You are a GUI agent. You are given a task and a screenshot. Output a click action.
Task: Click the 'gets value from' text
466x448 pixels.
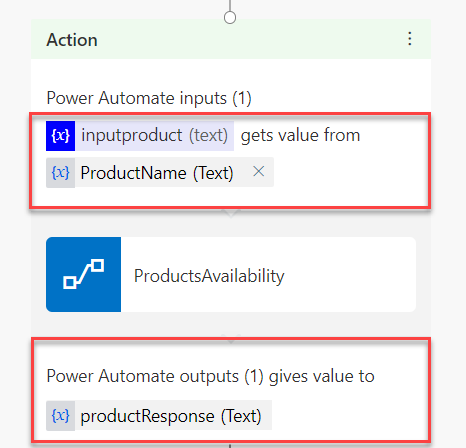pyautogui.click(x=301, y=135)
